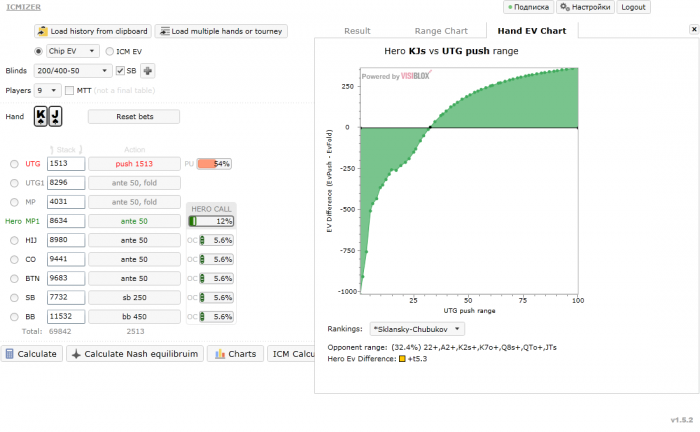Click the calculator icon on Calculate button
The height and width of the screenshot is (432, 700).
coord(9,354)
